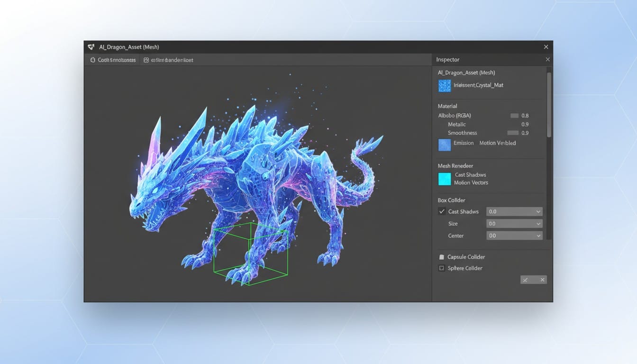
Task: Enable the Sphere Collider checkbox
Action: [442, 268]
